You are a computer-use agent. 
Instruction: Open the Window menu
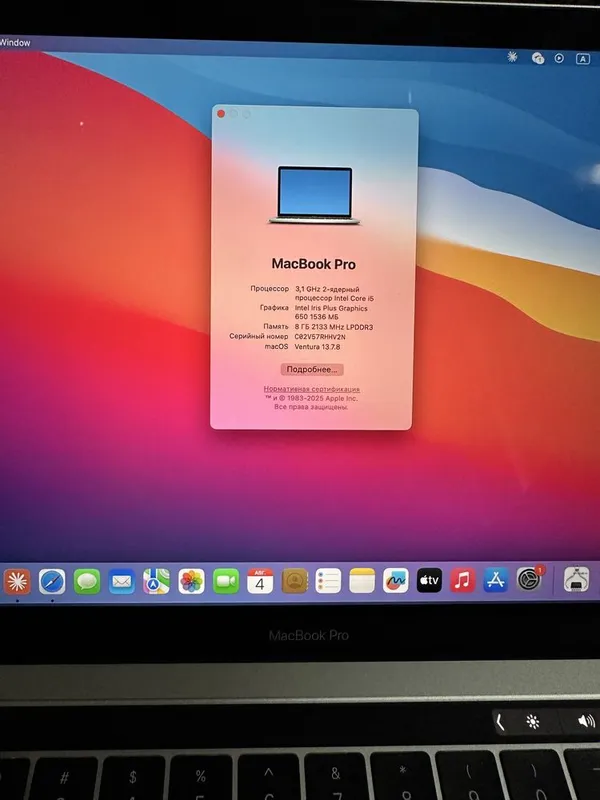pos(15,43)
